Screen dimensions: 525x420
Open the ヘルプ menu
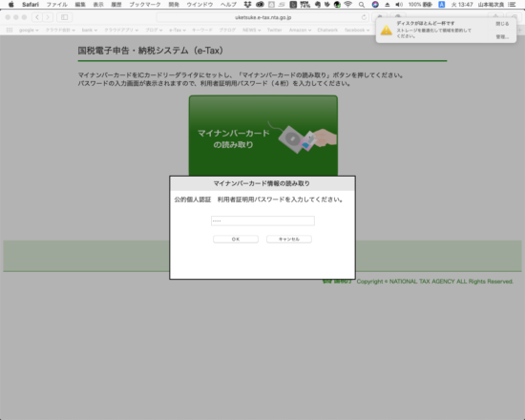[229, 5]
